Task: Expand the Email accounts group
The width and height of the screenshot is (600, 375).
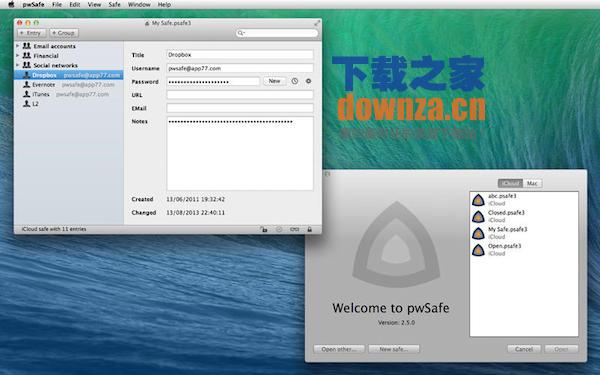Action: click(x=17, y=46)
